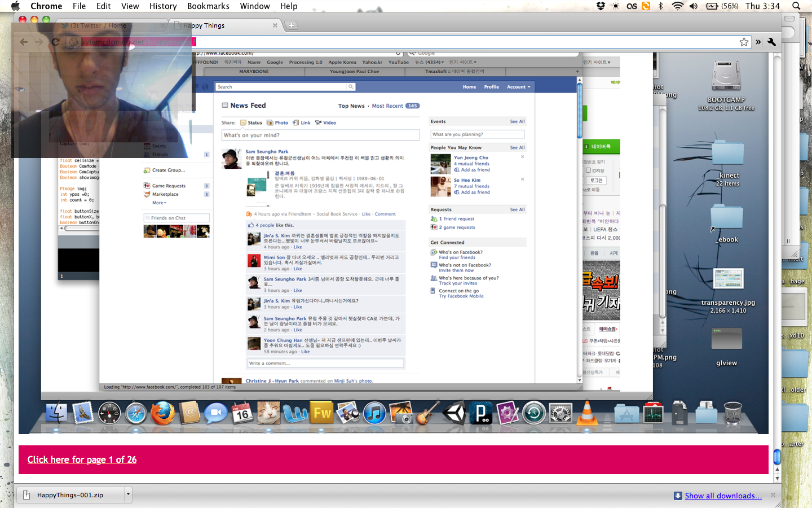Open the Bookmarks menu

point(208,6)
